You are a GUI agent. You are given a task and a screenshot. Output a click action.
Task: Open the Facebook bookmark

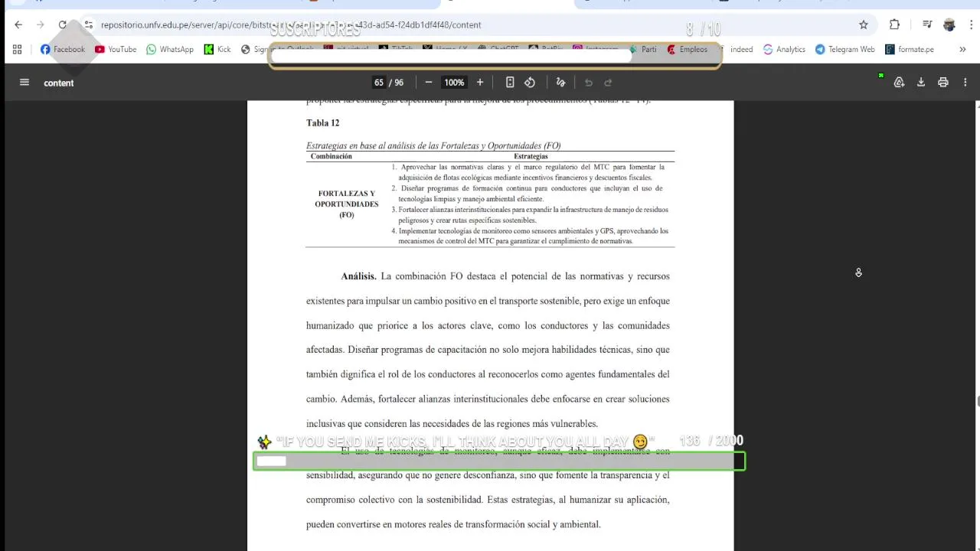(x=63, y=49)
